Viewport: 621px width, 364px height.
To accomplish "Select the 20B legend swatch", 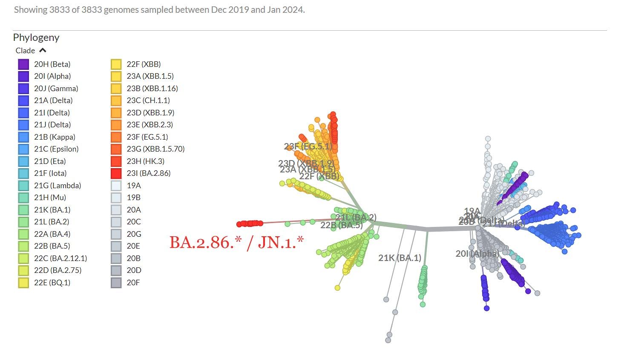I will pos(116,258).
